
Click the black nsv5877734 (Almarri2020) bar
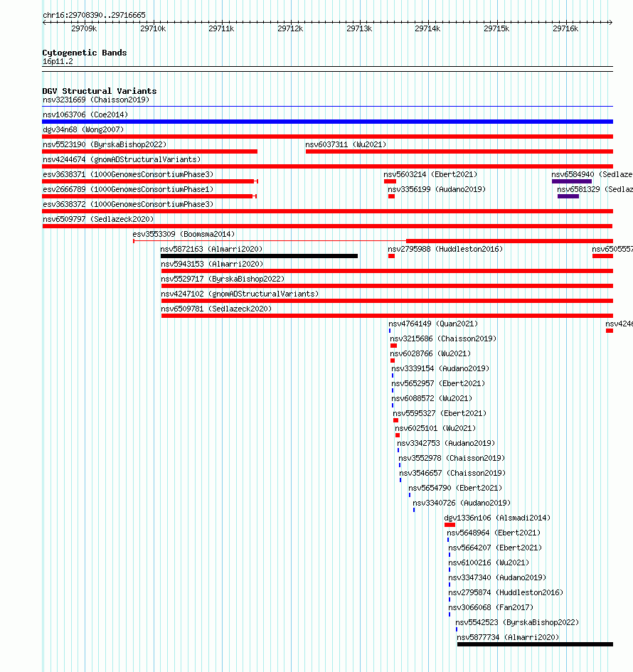[536, 644]
